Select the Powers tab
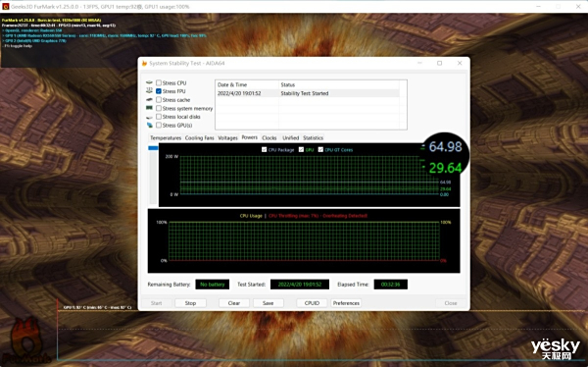588x367 pixels. (x=249, y=137)
